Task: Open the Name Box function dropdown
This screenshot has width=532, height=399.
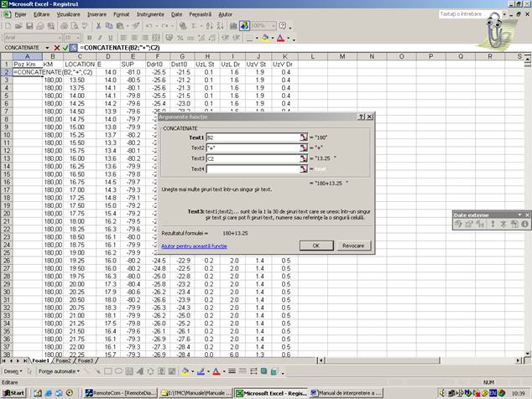Action: coord(47,48)
